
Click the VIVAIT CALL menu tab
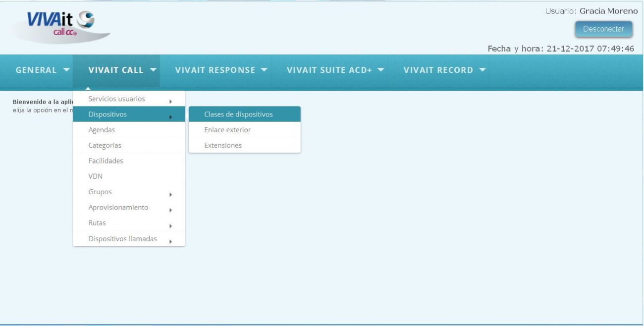[x=123, y=70]
